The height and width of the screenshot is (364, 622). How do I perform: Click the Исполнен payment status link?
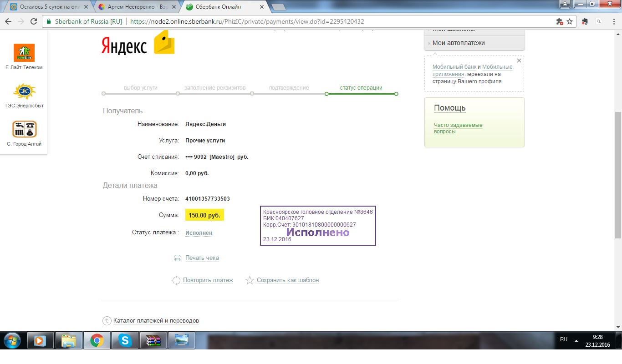(x=198, y=232)
